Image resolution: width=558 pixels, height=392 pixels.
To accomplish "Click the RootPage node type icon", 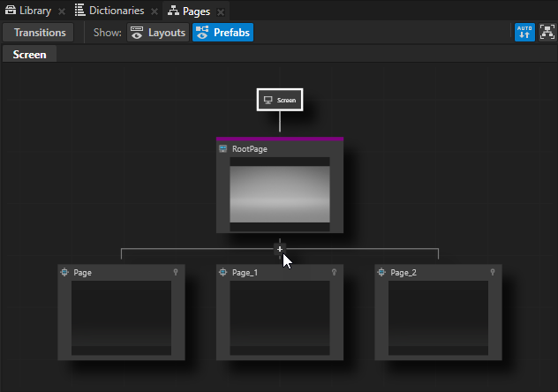I will coord(223,149).
